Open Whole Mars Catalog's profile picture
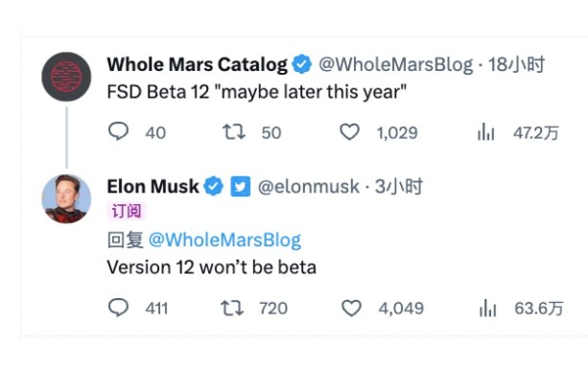Screen dimensions: 588x392 pyautogui.click(x=66, y=77)
